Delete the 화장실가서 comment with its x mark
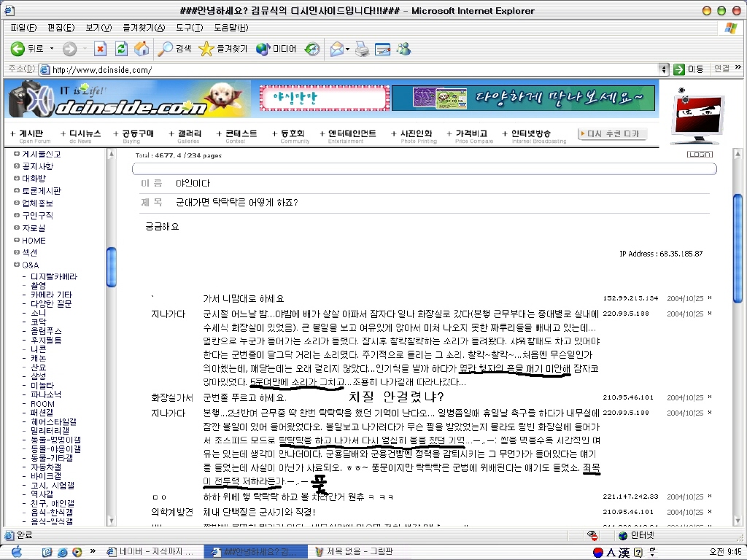The image size is (747, 560). (709, 397)
